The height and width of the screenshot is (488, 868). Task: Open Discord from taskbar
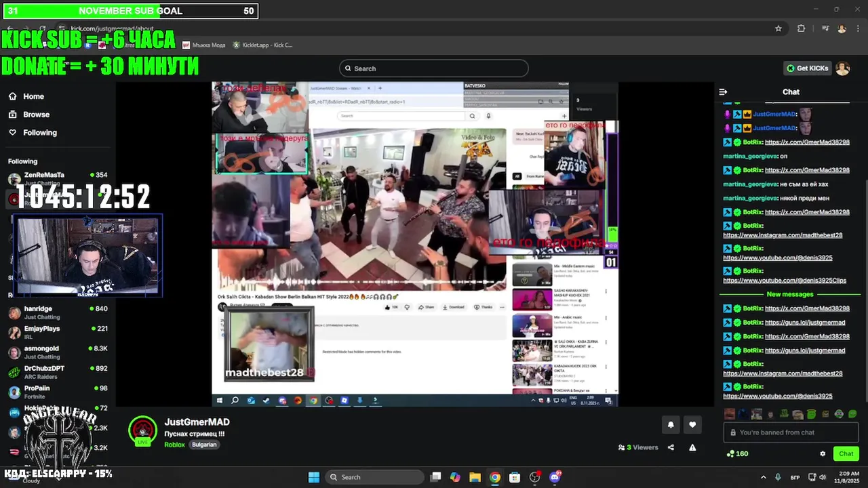click(555, 477)
